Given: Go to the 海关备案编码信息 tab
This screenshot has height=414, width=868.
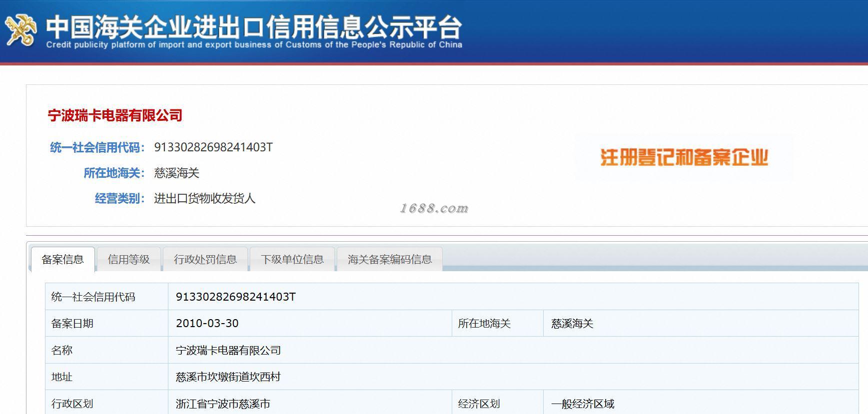Looking at the screenshot, I should tap(389, 259).
